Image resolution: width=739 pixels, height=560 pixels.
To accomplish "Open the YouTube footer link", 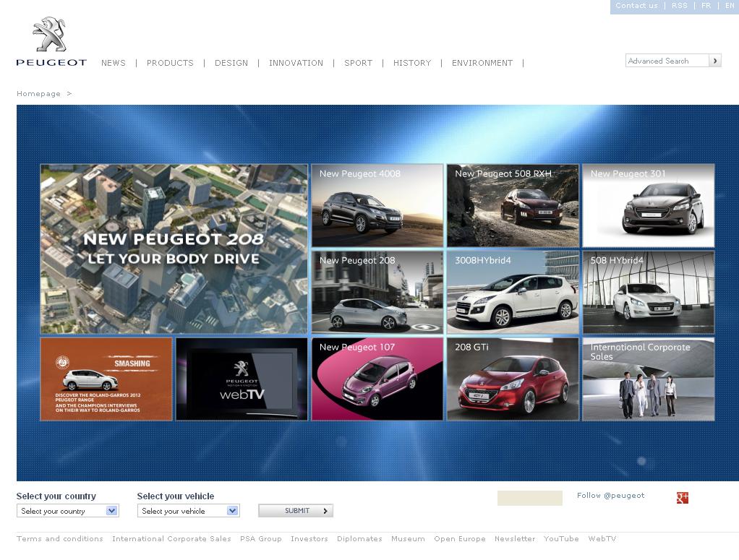I will point(561,539).
